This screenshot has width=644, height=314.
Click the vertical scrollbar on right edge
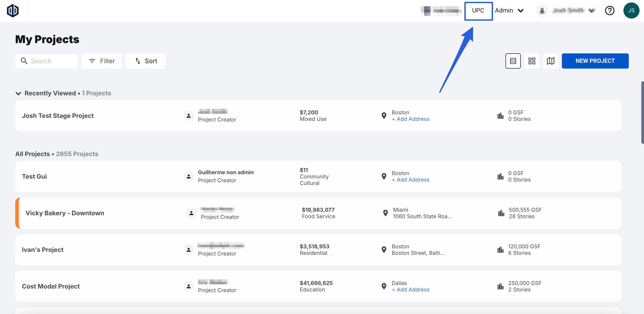point(642,112)
